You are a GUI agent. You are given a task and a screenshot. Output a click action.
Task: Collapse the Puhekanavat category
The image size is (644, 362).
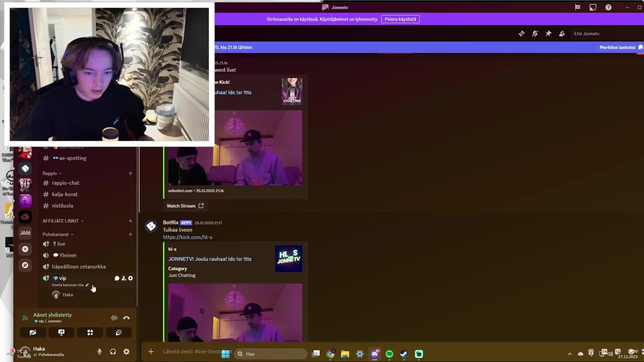(58, 234)
